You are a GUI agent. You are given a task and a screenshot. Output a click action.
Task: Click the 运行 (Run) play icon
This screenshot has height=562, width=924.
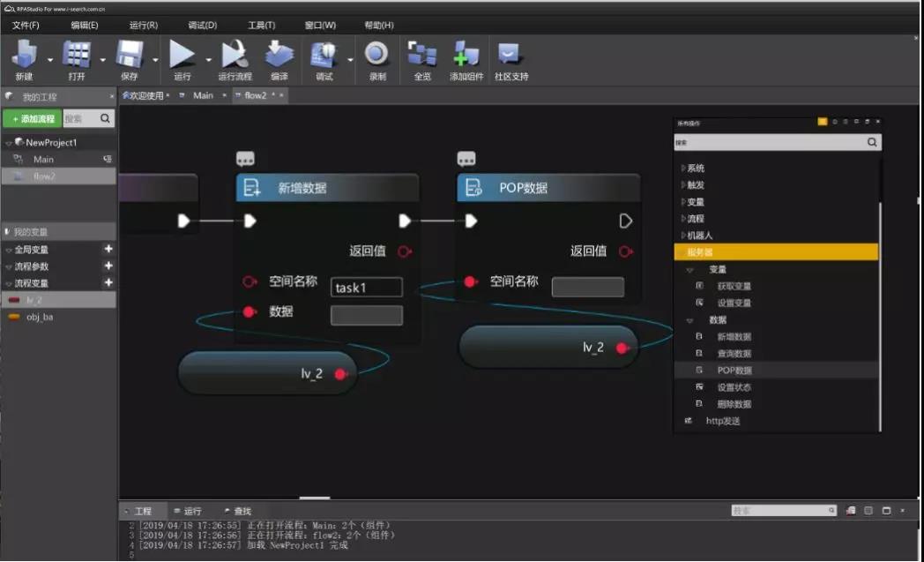[x=182, y=55]
